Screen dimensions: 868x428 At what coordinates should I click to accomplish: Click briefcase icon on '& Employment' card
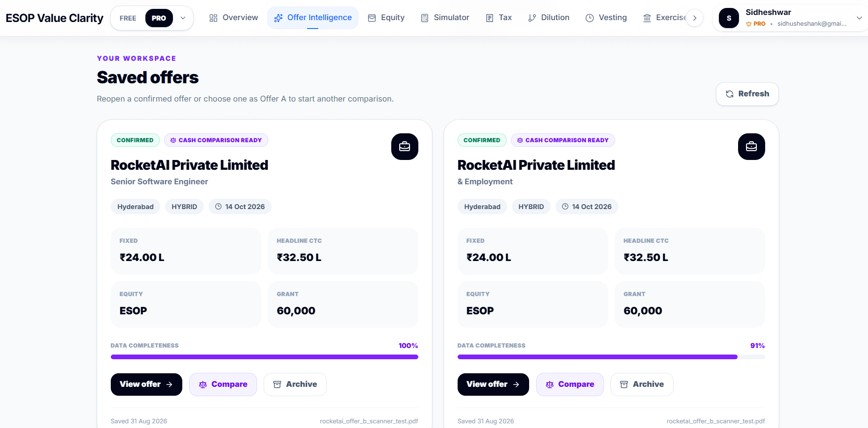click(x=751, y=147)
